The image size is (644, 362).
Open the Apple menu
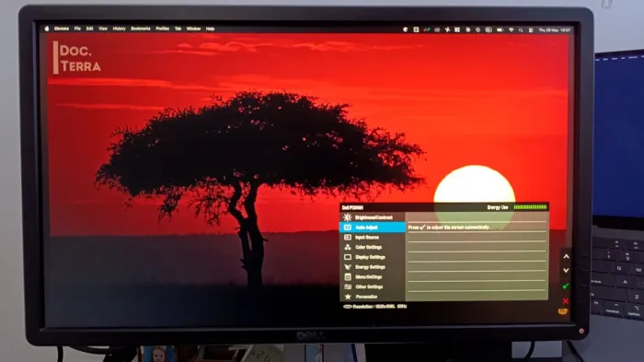coord(47,29)
